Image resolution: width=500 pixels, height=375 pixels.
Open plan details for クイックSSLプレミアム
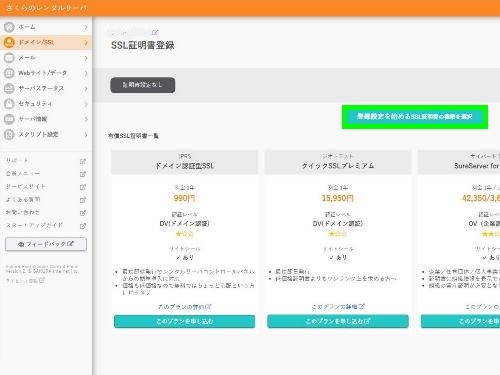[338, 306]
